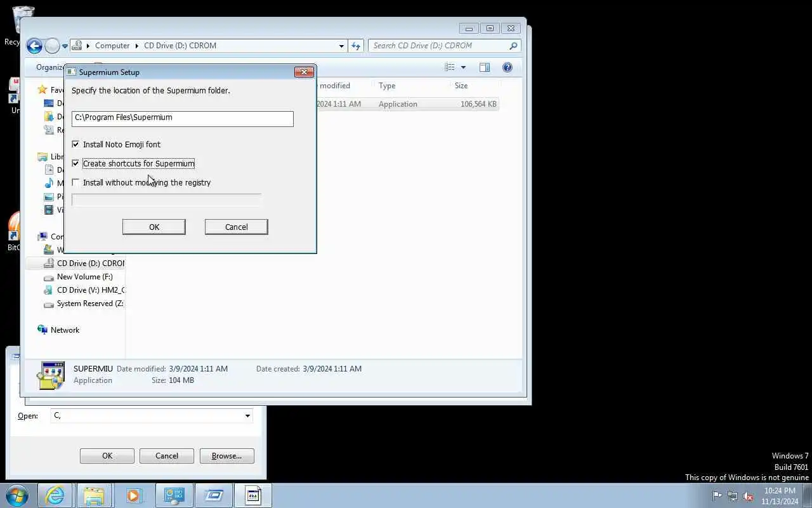The image size is (812, 508).
Task: Open Windows Explorer taskbar icon
Action: [x=94, y=495]
